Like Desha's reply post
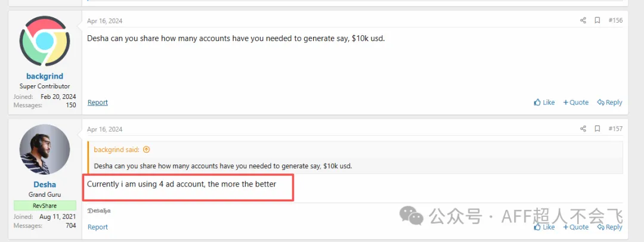Viewport: 644px width, 242px height. (x=544, y=227)
